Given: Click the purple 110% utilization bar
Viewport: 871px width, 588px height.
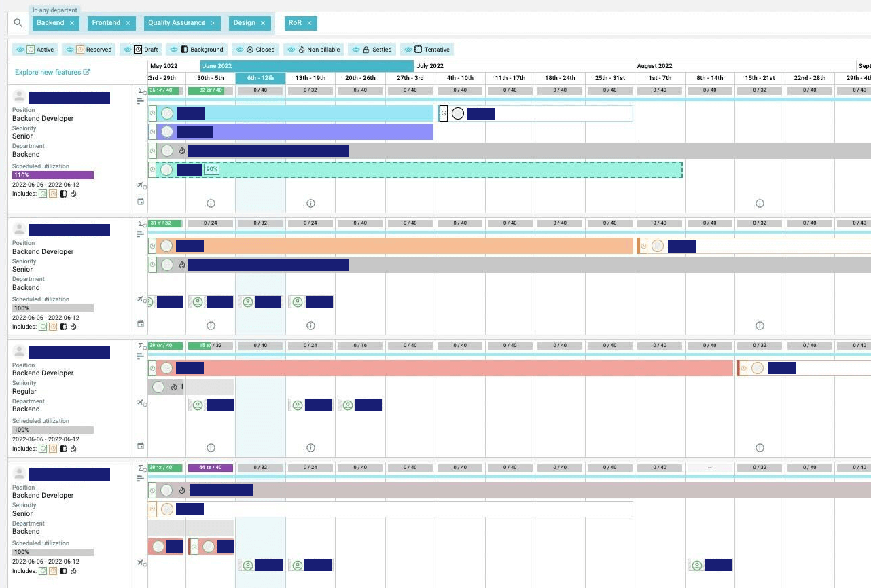Looking at the screenshot, I should coord(53,175).
